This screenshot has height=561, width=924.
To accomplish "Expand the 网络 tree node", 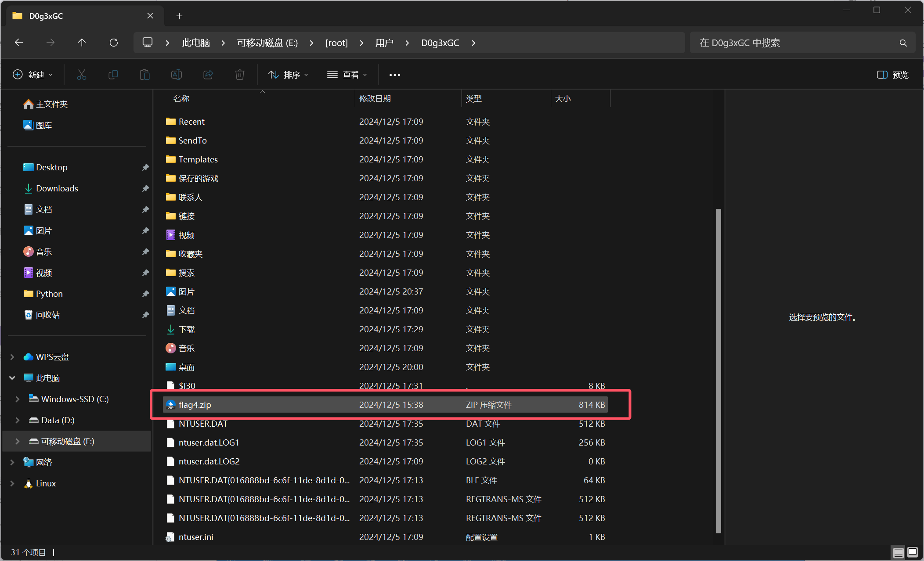I will pyautogui.click(x=12, y=462).
